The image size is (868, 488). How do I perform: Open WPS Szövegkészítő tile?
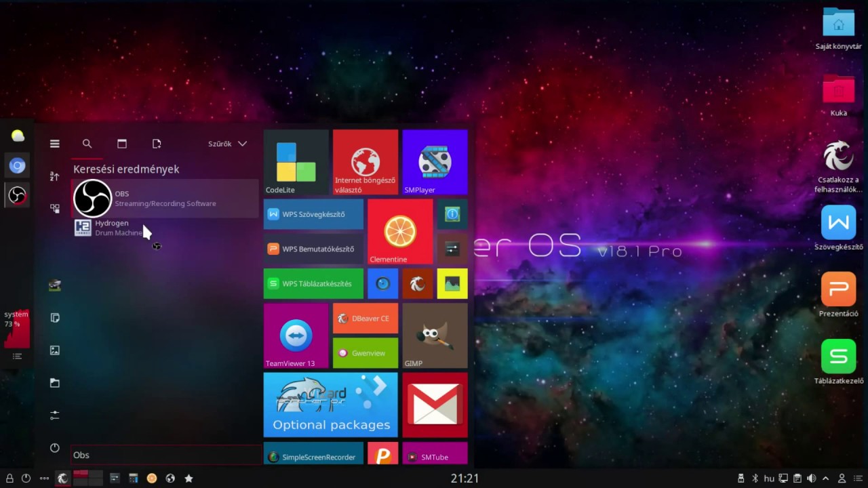(313, 214)
